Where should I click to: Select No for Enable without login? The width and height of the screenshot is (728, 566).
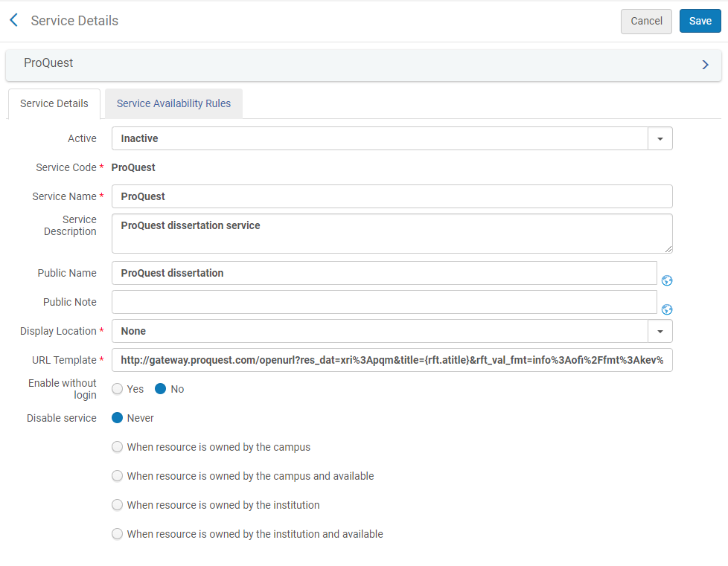160,389
